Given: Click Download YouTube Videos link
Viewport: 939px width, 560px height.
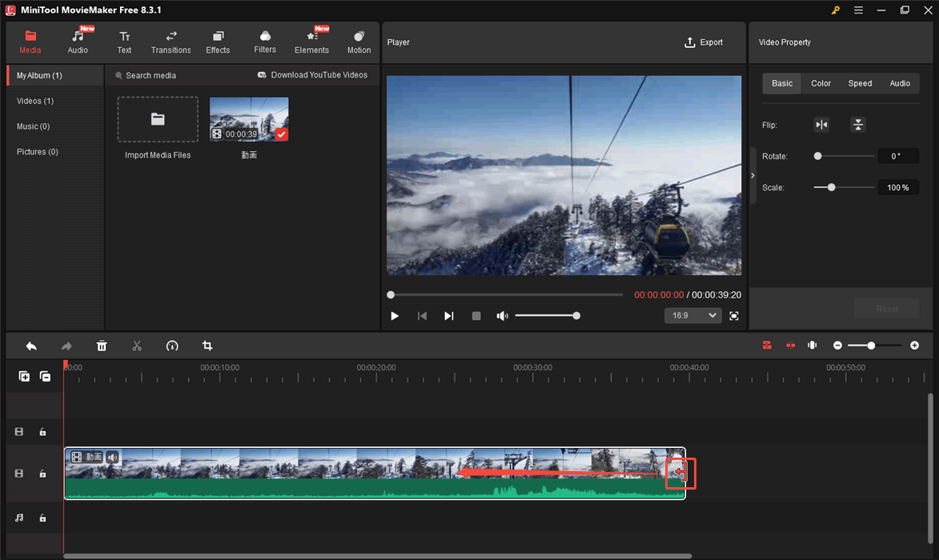Looking at the screenshot, I should 312,75.
